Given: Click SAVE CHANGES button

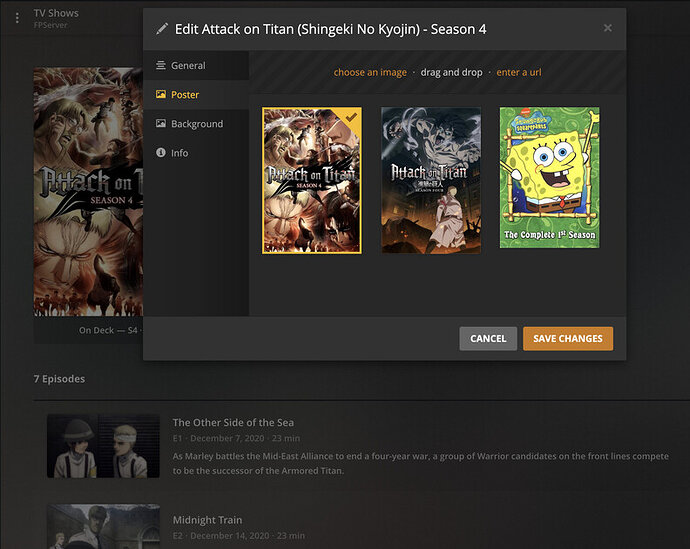Looking at the screenshot, I should point(568,339).
